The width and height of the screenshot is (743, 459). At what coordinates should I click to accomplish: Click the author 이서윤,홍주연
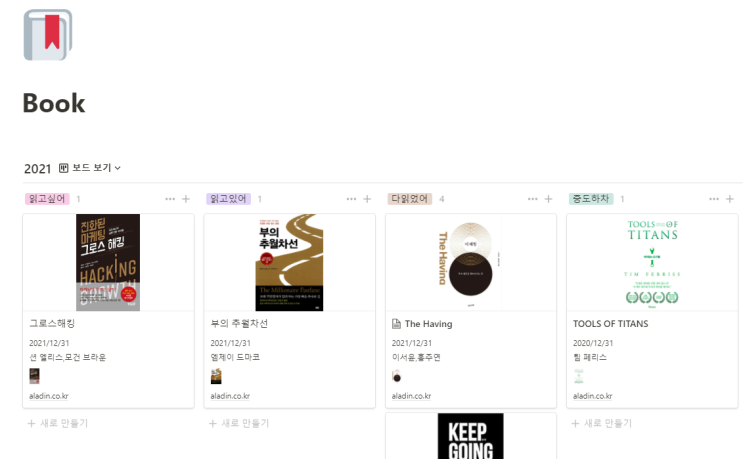(x=416, y=357)
